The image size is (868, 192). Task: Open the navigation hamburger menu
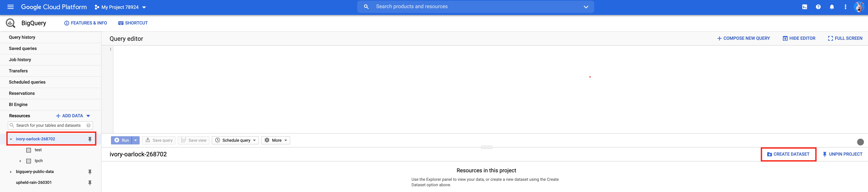(x=10, y=7)
